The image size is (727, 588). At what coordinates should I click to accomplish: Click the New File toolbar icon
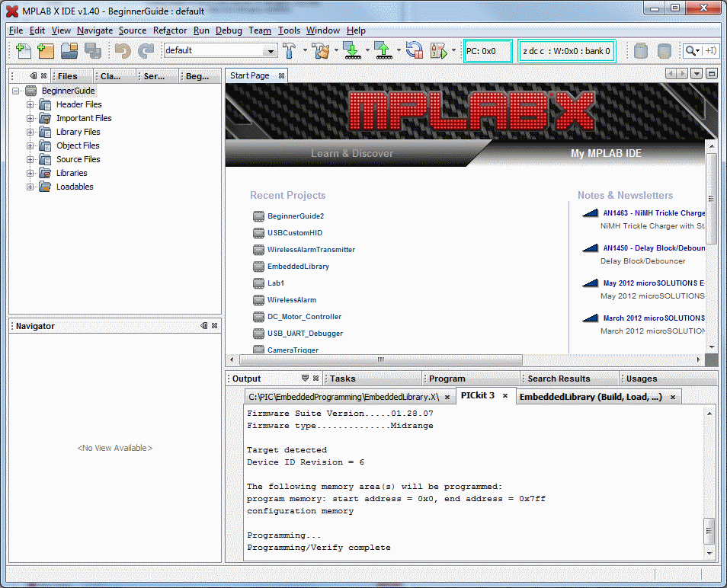(23, 50)
